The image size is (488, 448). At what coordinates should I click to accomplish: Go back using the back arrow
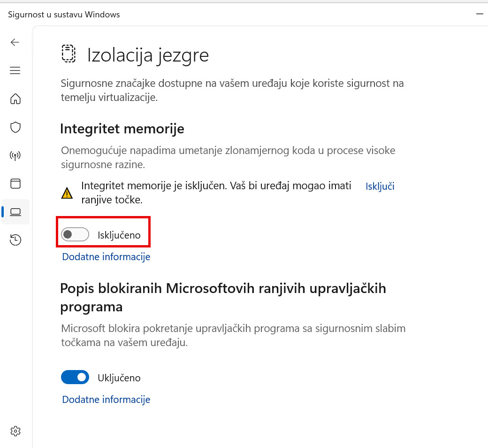point(15,42)
